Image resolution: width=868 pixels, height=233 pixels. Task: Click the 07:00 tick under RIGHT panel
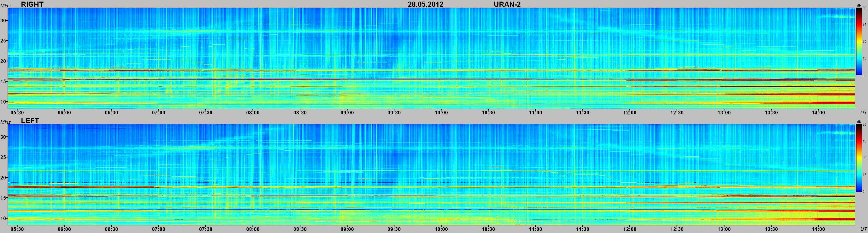click(158, 113)
